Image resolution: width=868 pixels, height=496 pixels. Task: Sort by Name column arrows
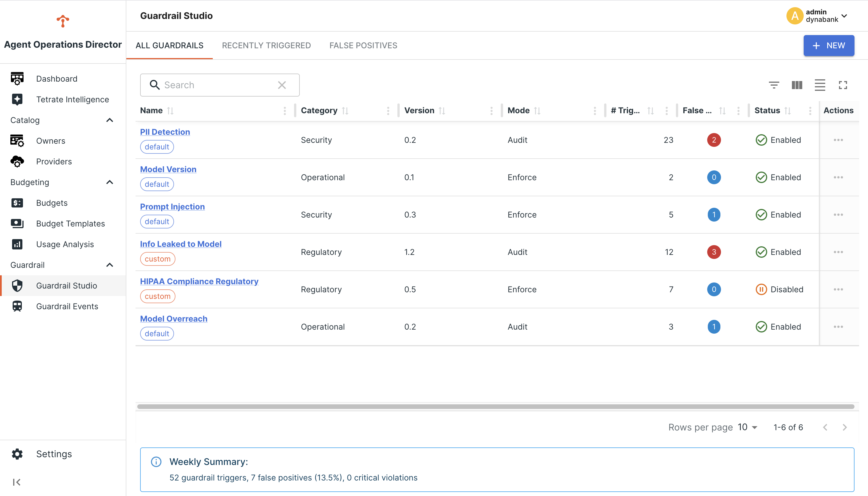[x=170, y=111]
